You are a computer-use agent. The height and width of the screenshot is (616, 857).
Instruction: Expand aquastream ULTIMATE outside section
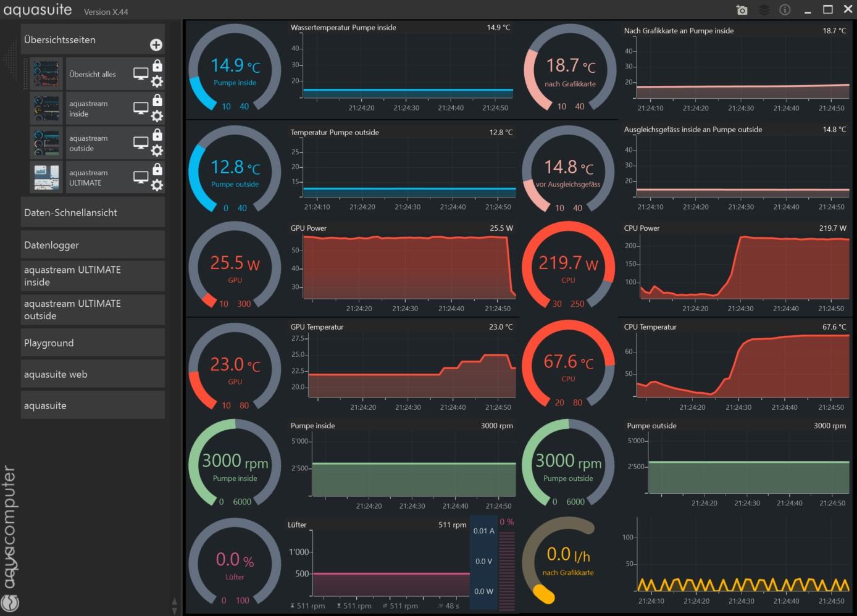coord(93,310)
